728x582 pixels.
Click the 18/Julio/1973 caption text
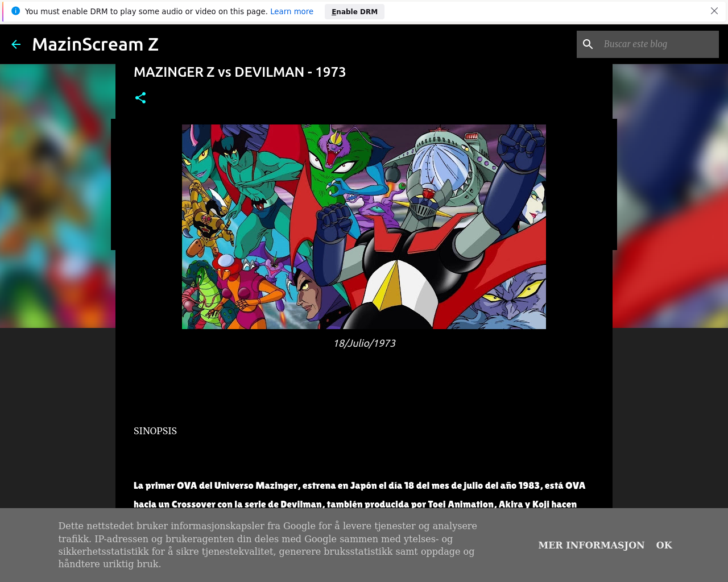coord(364,343)
